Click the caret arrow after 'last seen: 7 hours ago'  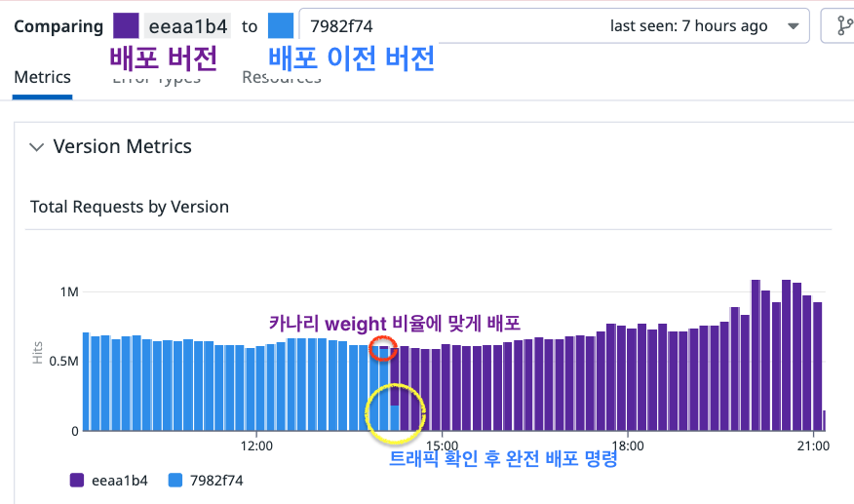point(792,26)
